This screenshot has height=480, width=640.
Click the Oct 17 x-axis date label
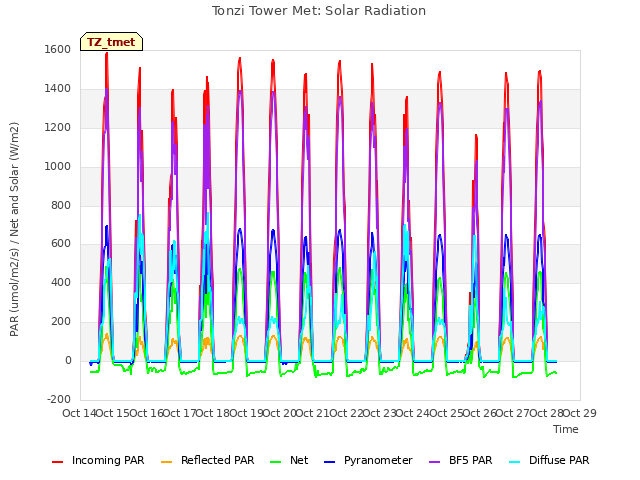pyautogui.click(x=180, y=413)
